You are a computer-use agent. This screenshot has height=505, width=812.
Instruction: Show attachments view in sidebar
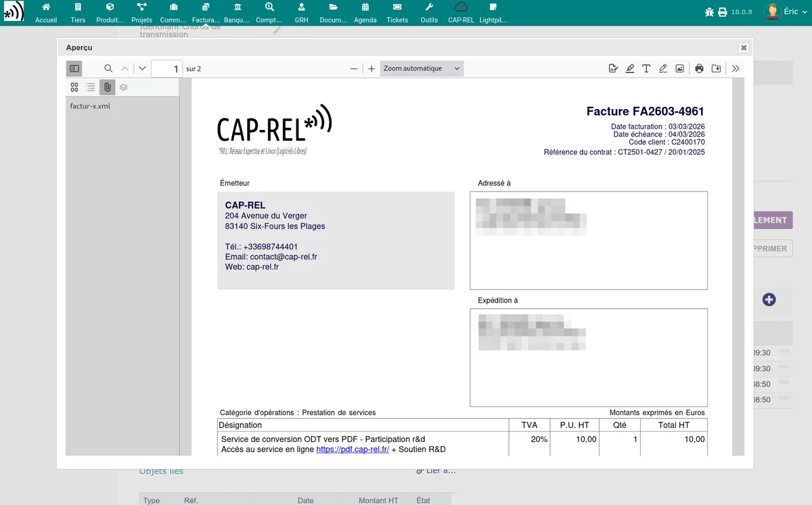(x=107, y=87)
